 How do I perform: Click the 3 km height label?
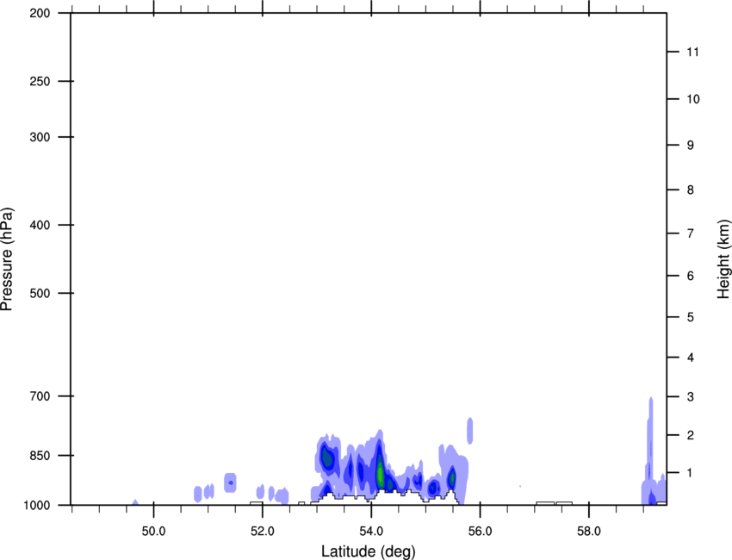coord(690,397)
